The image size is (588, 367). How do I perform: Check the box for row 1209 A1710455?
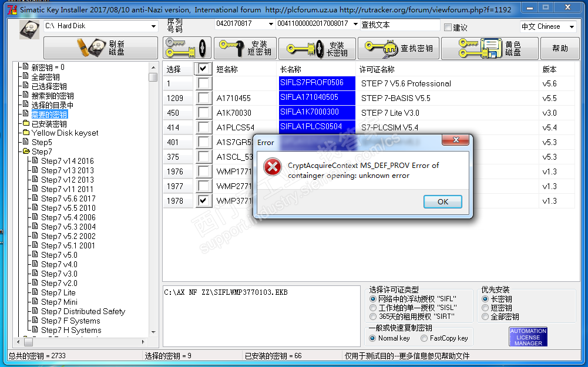pos(203,98)
